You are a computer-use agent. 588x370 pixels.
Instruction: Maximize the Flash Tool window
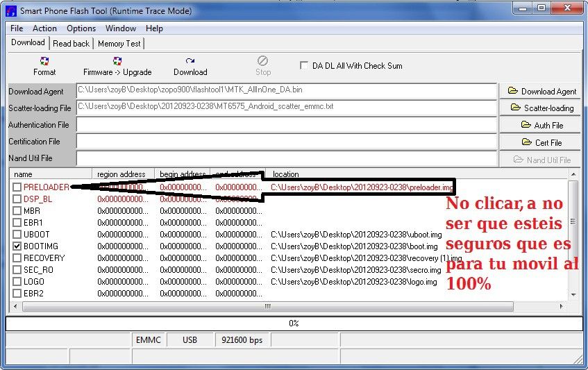point(541,8)
